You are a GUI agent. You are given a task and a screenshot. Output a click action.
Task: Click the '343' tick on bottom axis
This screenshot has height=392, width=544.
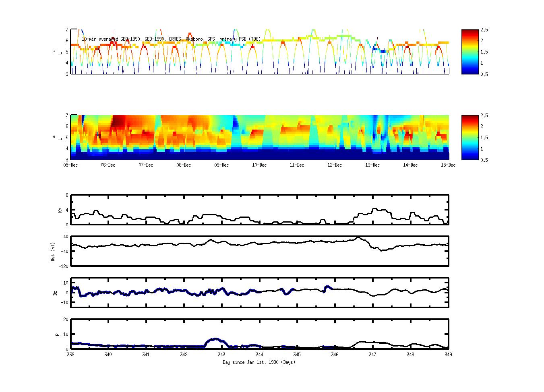[221, 355]
